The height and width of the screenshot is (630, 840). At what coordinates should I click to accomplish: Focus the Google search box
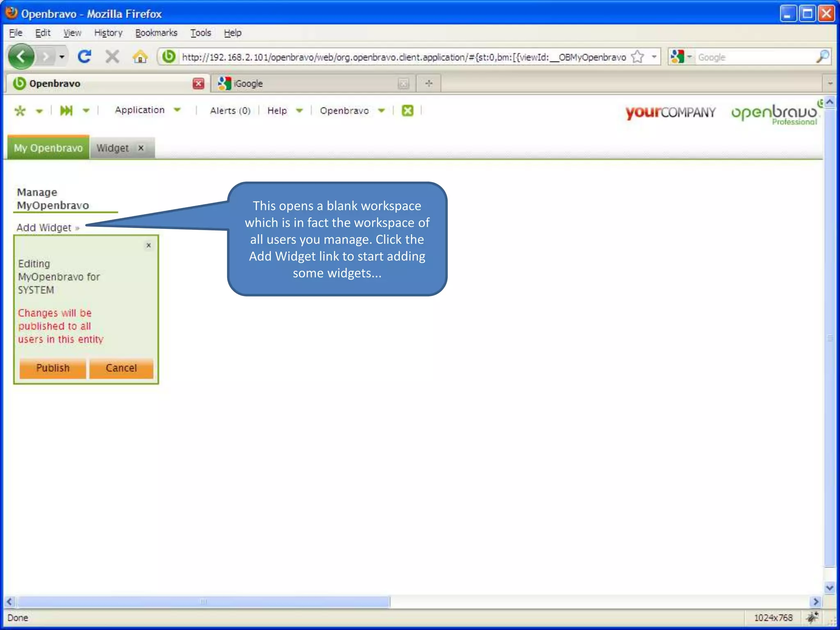click(x=755, y=57)
